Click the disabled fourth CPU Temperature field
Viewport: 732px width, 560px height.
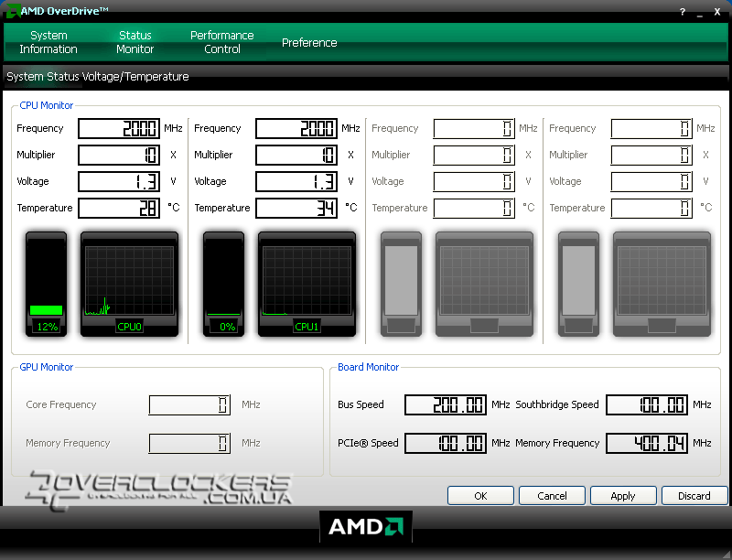coord(651,208)
